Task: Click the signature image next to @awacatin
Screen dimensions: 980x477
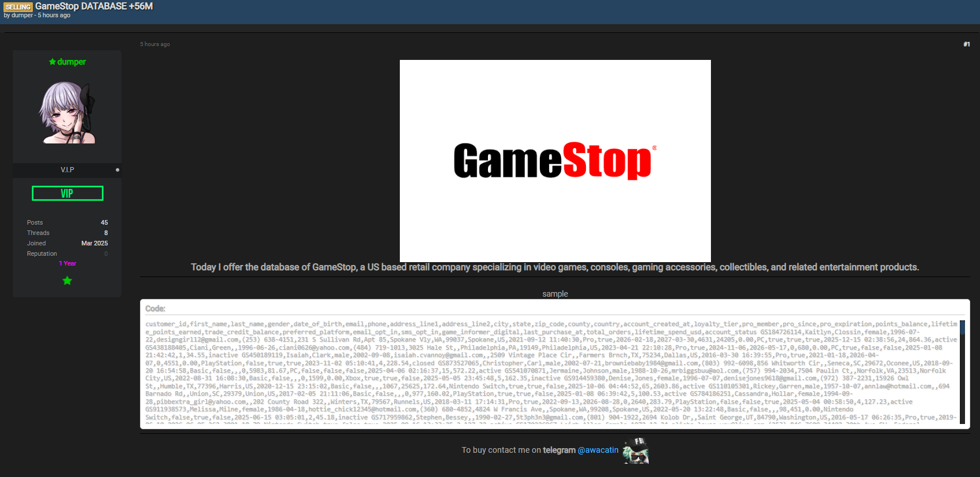Action: 635,450
